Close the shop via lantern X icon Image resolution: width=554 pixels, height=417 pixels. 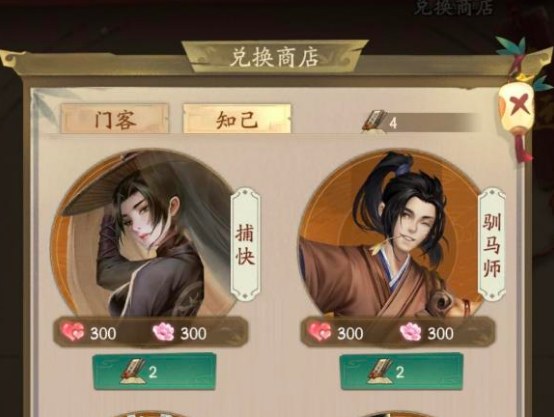coord(517,105)
